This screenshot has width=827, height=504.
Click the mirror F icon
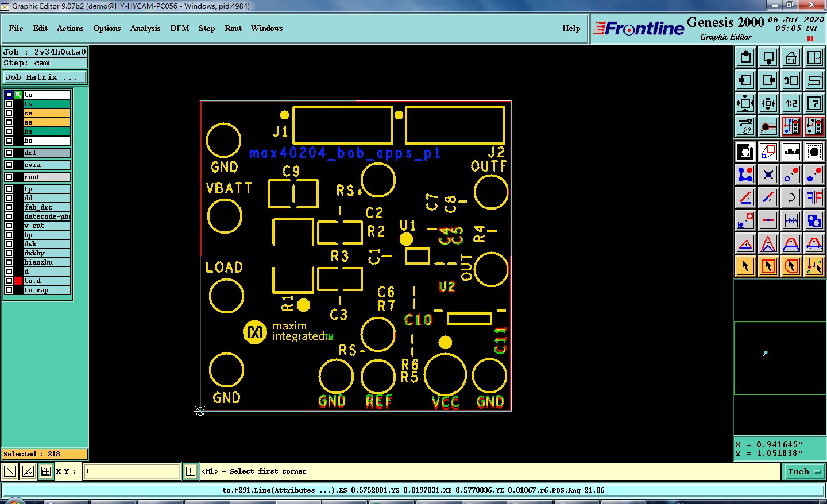pos(814,197)
